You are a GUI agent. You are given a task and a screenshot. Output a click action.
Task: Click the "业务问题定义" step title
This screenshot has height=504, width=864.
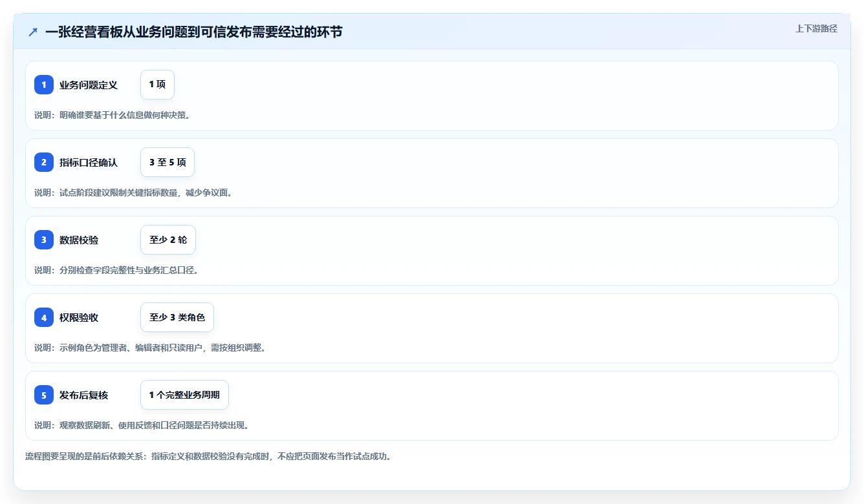[x=89, y=85]
